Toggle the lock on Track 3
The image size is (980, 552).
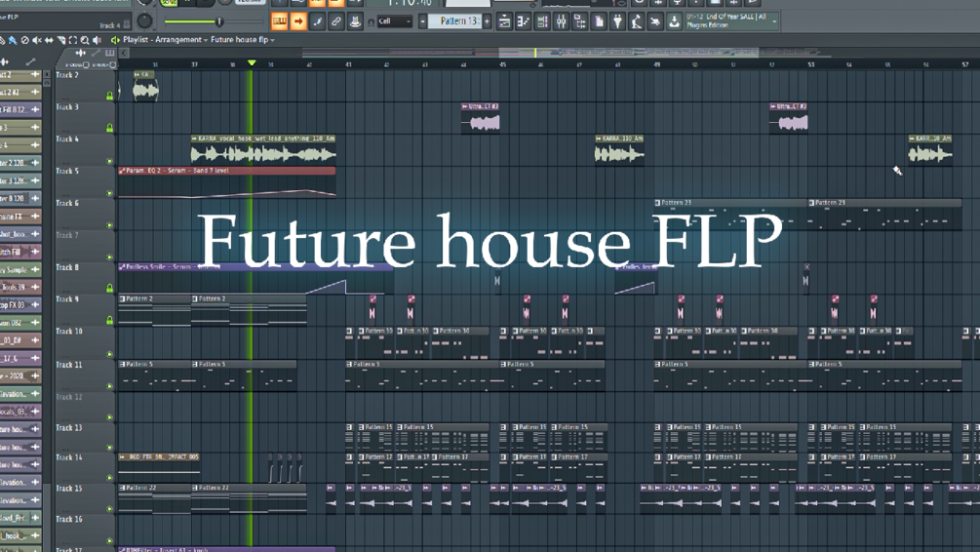coord(109,128)
